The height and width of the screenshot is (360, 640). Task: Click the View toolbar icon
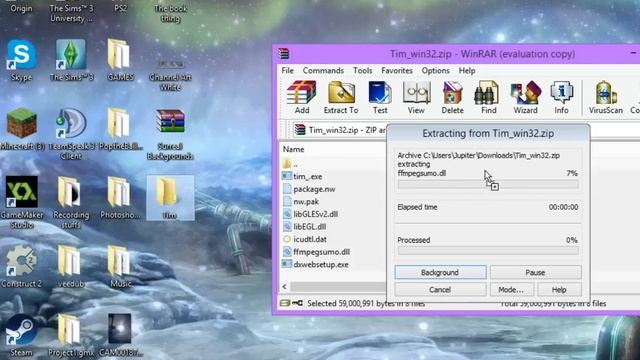416,97
